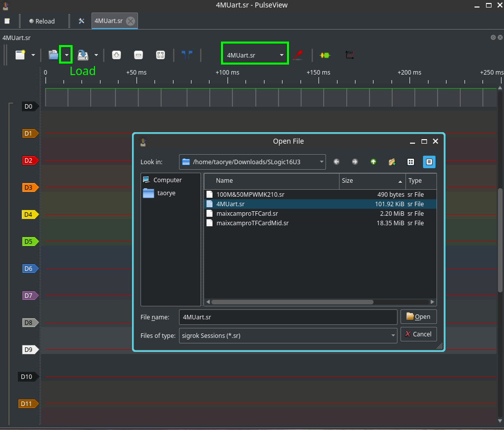Go to parent directory in file dialog

click(x=373, y=162)
